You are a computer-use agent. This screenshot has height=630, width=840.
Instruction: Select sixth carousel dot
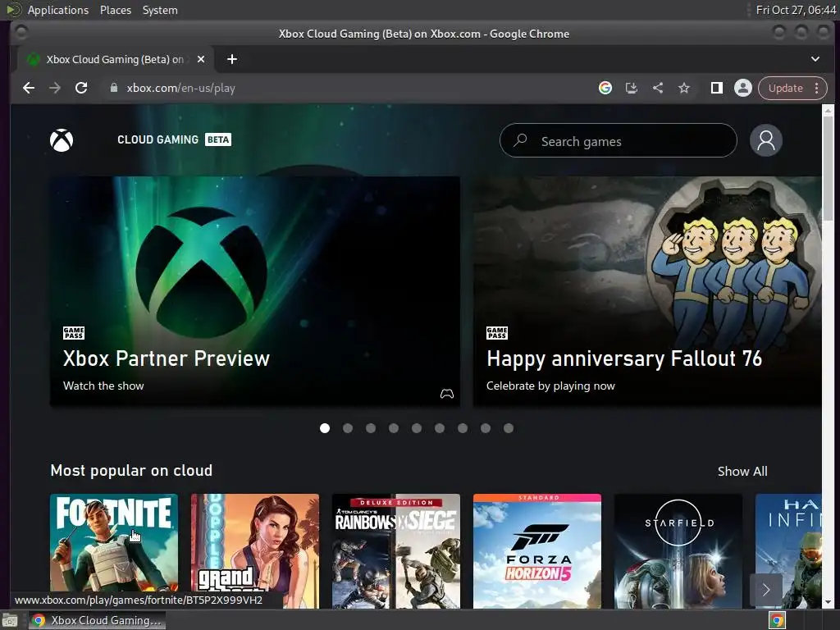[x=440, y=428]
